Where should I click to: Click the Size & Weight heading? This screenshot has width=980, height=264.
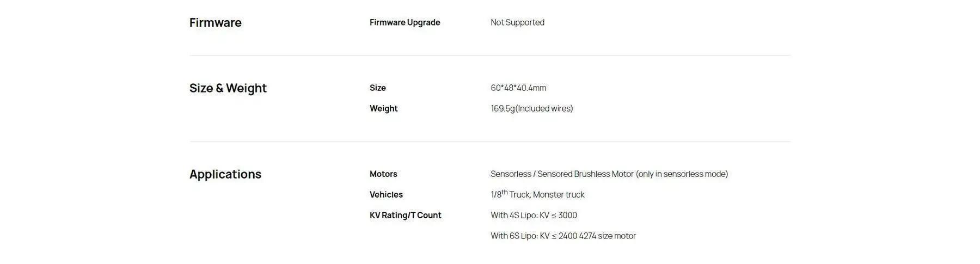click(228, 88)
